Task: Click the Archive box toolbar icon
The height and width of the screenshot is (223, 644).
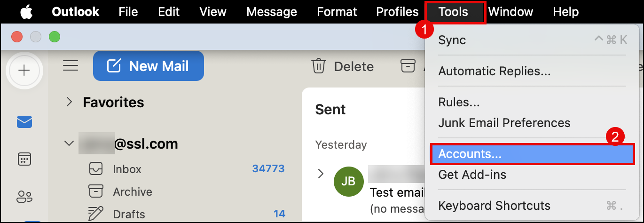Action: [408, 66]
